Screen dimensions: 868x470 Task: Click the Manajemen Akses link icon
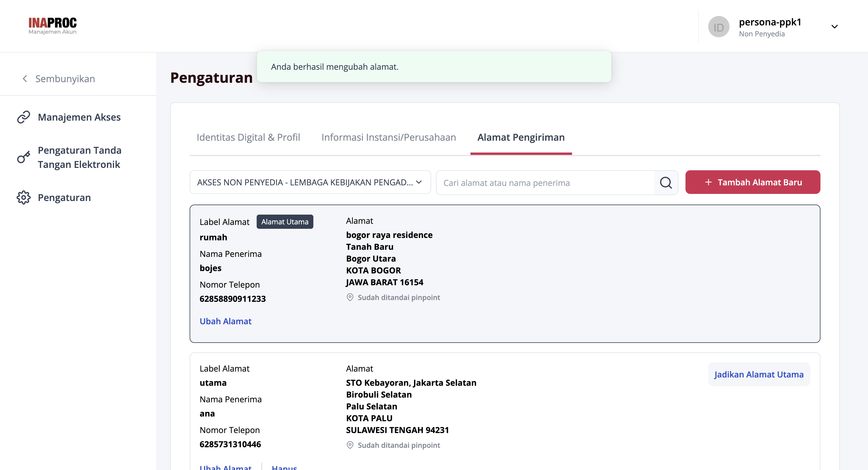pyautogui.click(x=24, y=117)
